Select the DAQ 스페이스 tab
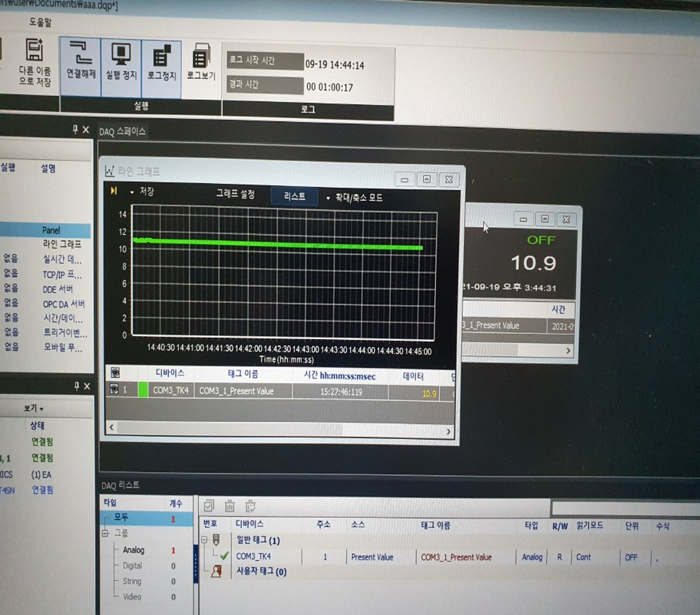 coord(123,132)
